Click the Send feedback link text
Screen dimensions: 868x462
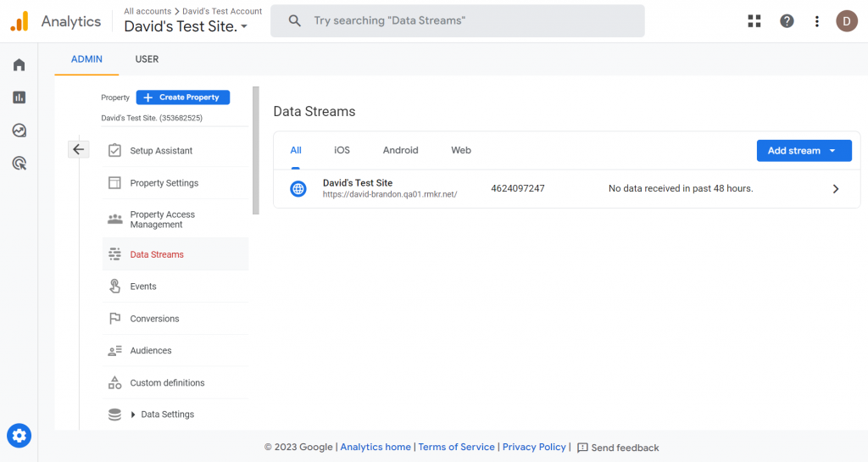pyautogui.click(x=625, y=448)
